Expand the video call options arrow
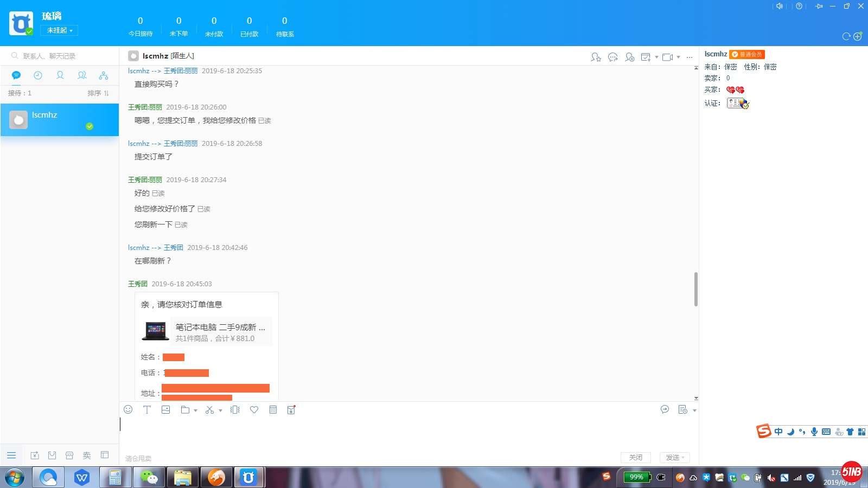This screenshot has width=868, height=488. [678, 57]
